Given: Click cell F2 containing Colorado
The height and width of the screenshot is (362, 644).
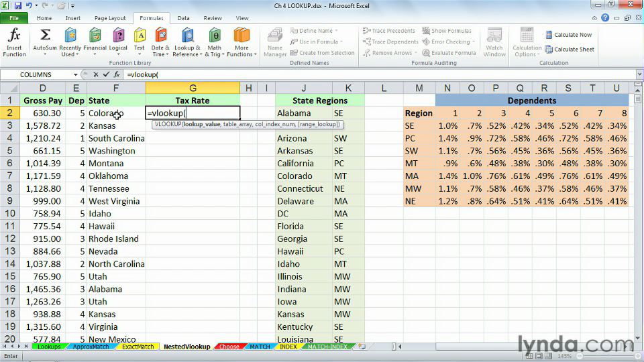Looking at the screenshot, I should pos(116,113).
